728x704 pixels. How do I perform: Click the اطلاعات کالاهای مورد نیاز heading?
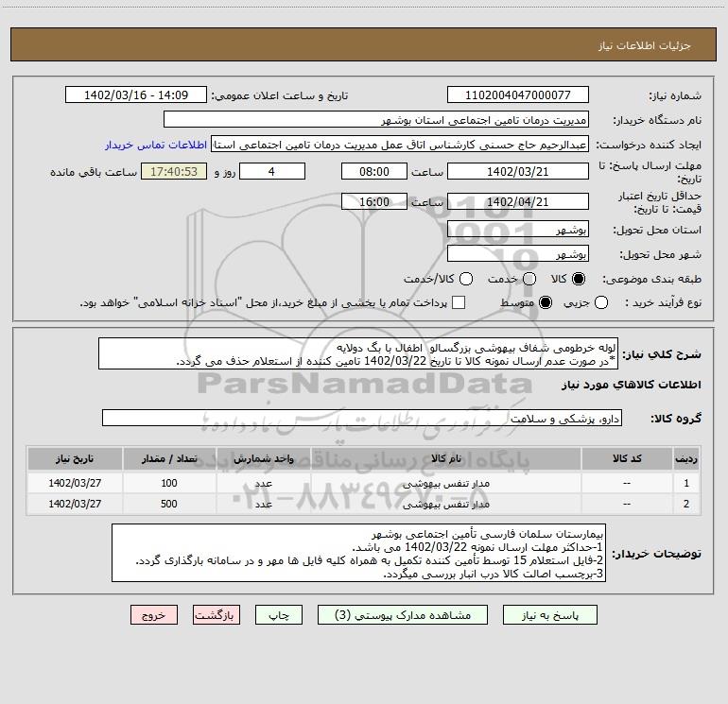(632, 385)
